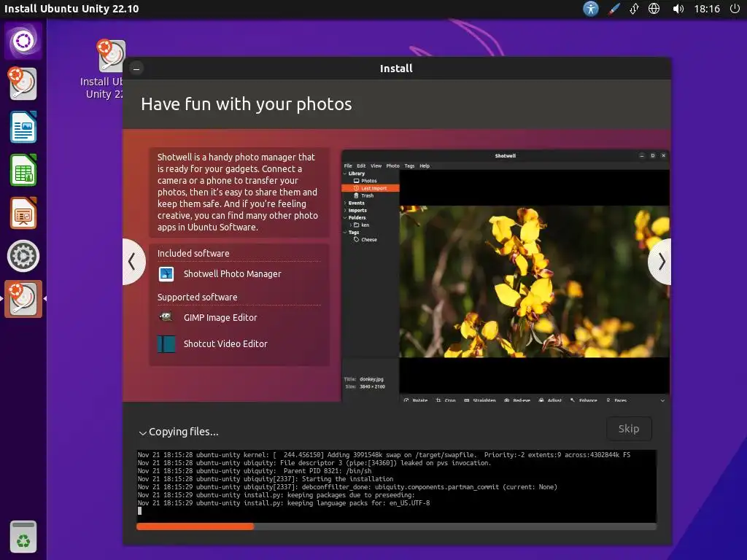Click the Supported software heading
Viewport: 747px width, 560px height.
pyautogui.click(x=197, y=297)
